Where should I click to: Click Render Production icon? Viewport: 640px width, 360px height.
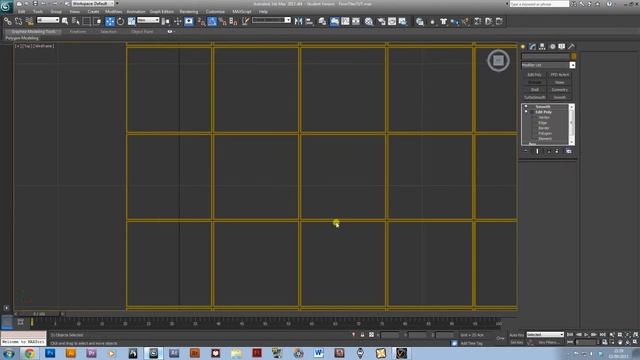point(403,21)
